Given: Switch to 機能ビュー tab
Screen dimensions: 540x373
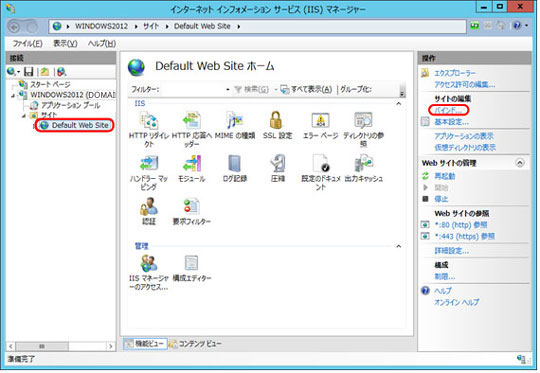Looking at the screenshot, I should click(x=145, y=344).
